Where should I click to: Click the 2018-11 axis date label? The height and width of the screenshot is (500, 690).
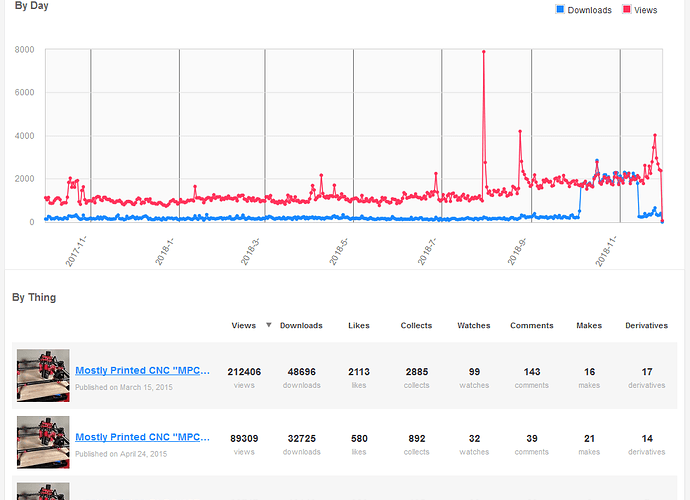click(x=606, y=251)
